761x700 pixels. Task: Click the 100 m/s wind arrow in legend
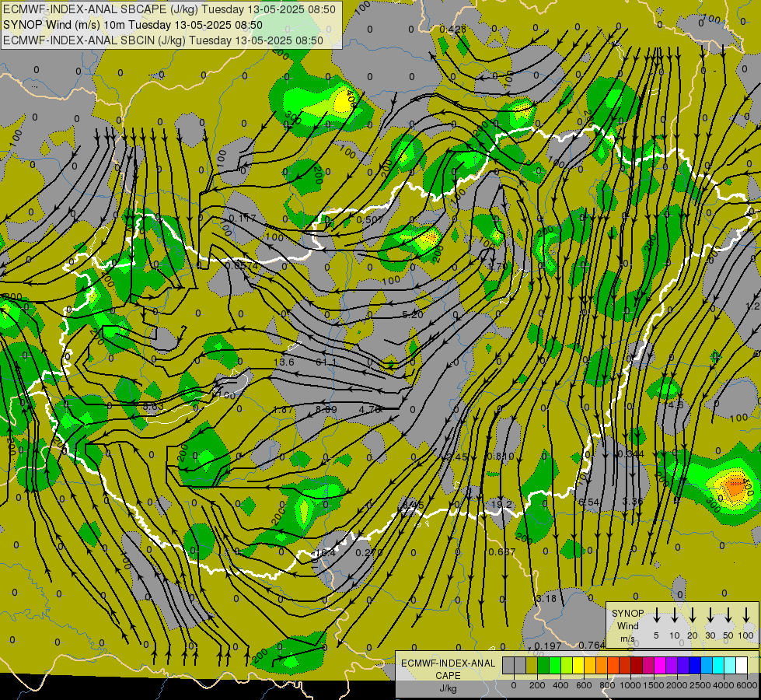click(746, 614)
